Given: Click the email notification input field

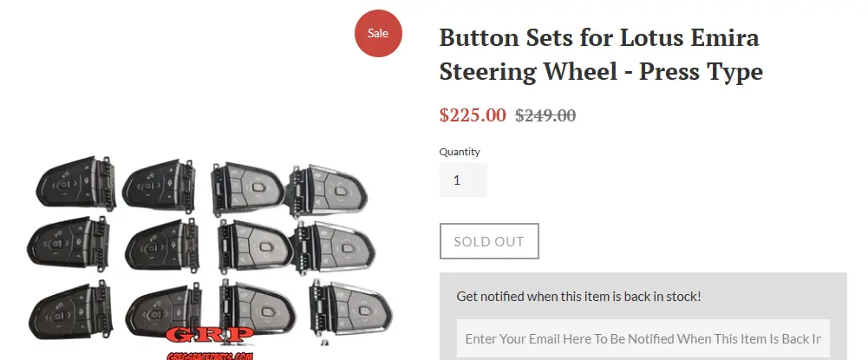Looking at the screenshot, I should [643, 338].
